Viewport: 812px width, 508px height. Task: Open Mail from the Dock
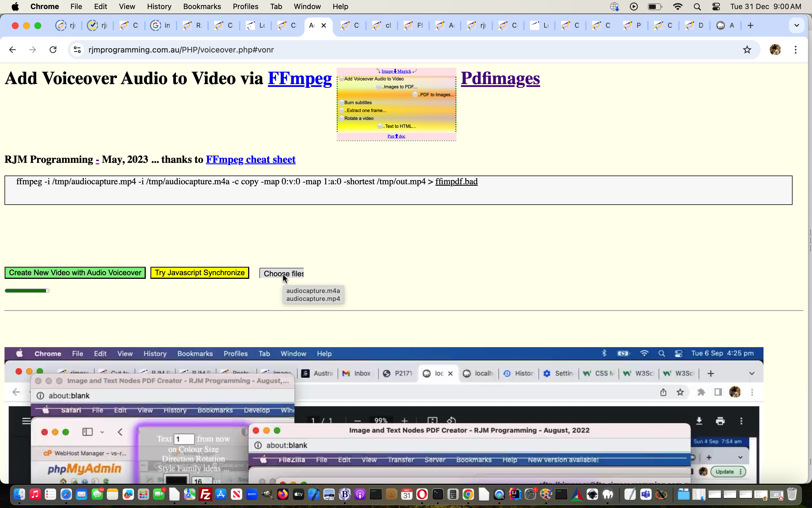tap(81, 494)
